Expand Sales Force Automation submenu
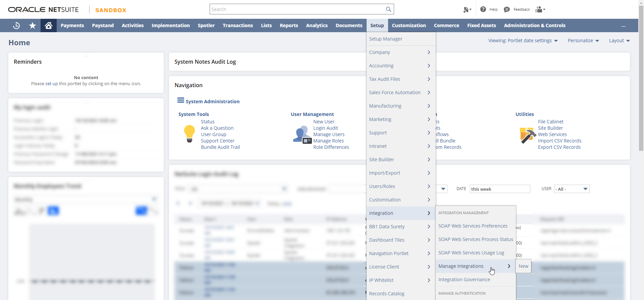Screen dimensions: 644x300 click(401, 93)
